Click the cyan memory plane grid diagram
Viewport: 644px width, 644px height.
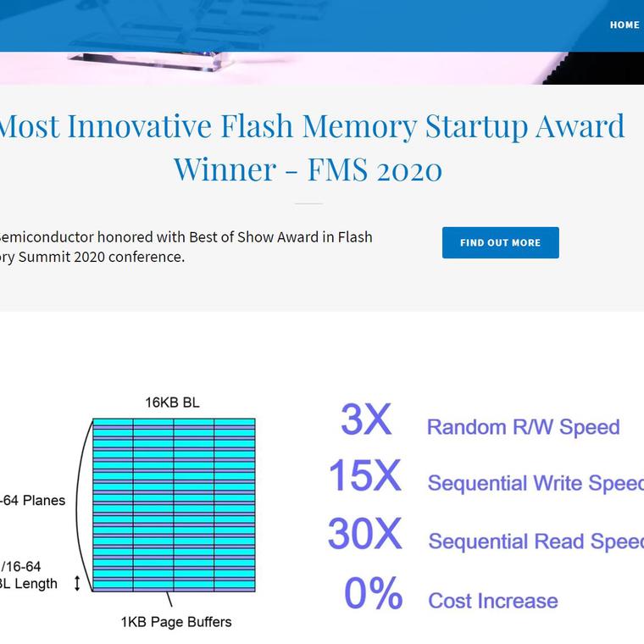[174, 505]
